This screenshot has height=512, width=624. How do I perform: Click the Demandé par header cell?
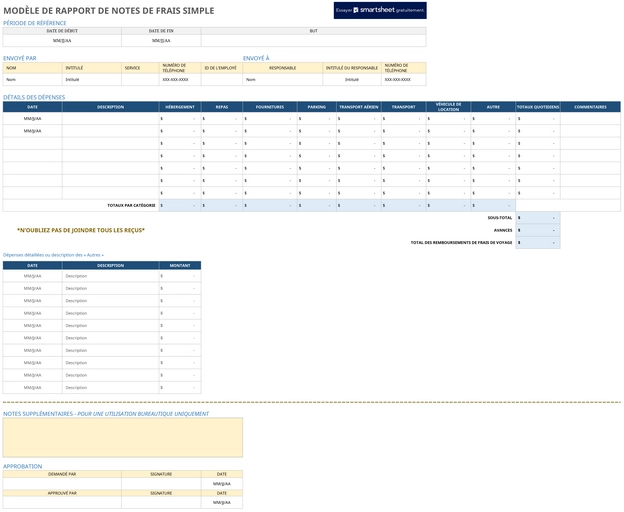[x=62, y=474]
